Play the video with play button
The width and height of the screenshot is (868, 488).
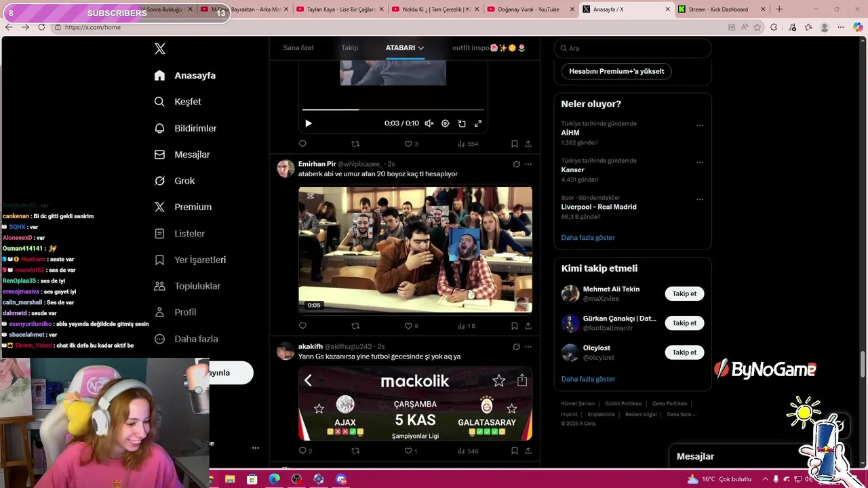(309, 123)
